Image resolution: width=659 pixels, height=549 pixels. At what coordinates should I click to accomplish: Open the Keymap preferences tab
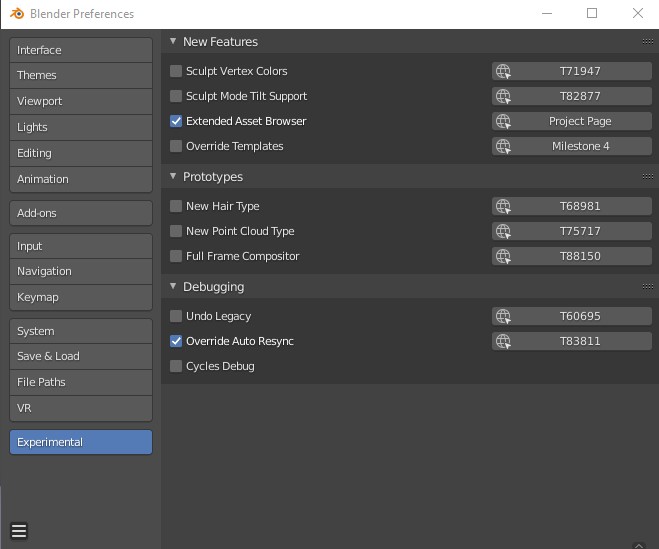81,297
